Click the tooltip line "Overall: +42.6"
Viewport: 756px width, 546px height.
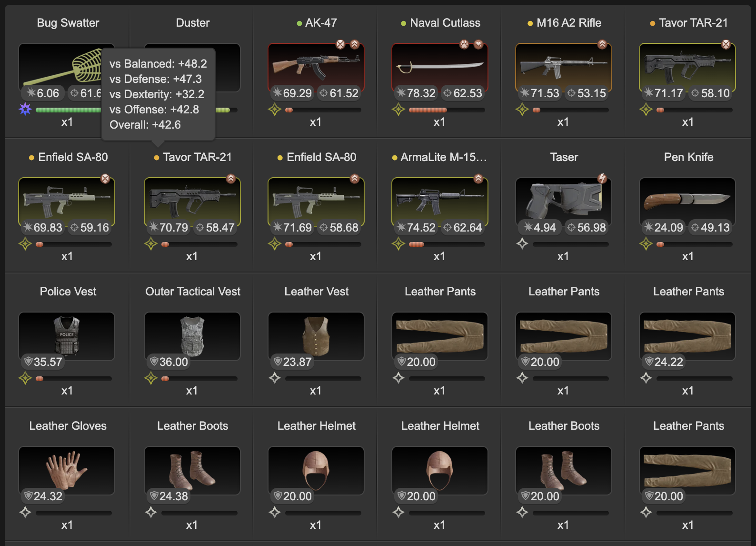(x=145, y=125)
